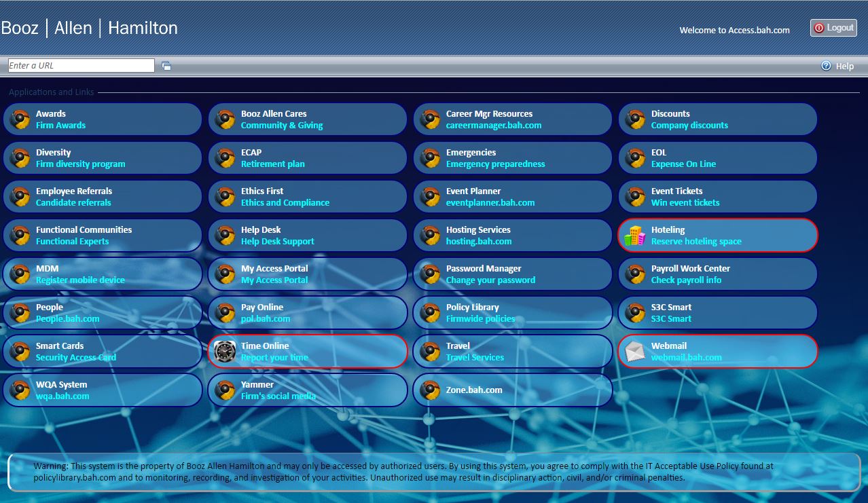868x503 pixels.
Task: Click the Hoteling building icon
Action: pyautogui.click(x=634, y=236)
